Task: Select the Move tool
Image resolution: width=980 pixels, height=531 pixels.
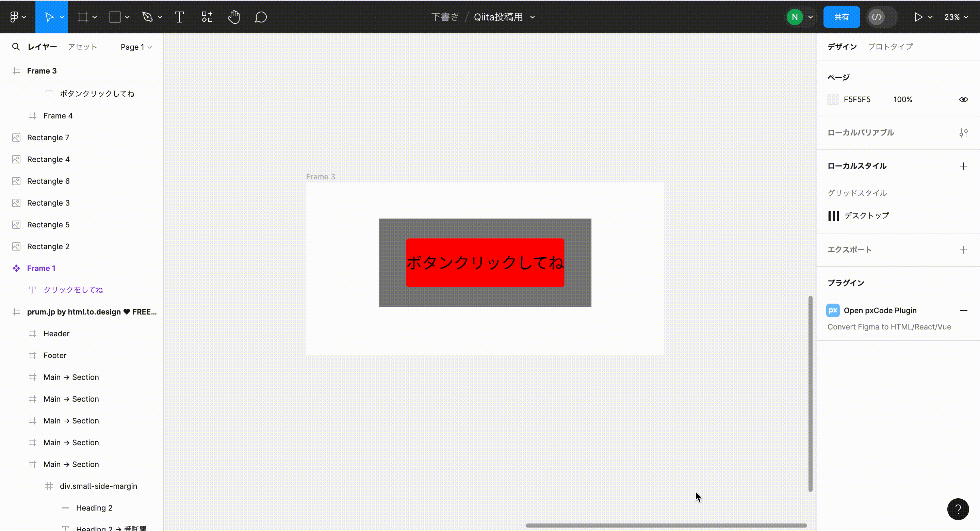Action: click(49, 16)
